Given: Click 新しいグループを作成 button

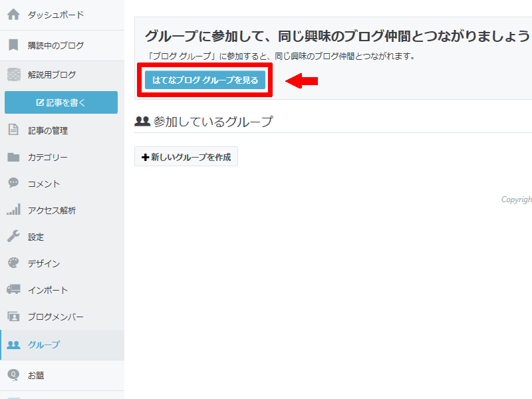Looking at the screenshot, I should 186,156.
